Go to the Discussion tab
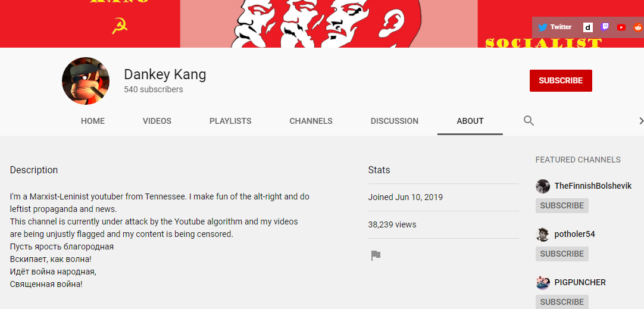 click(394, 121)
